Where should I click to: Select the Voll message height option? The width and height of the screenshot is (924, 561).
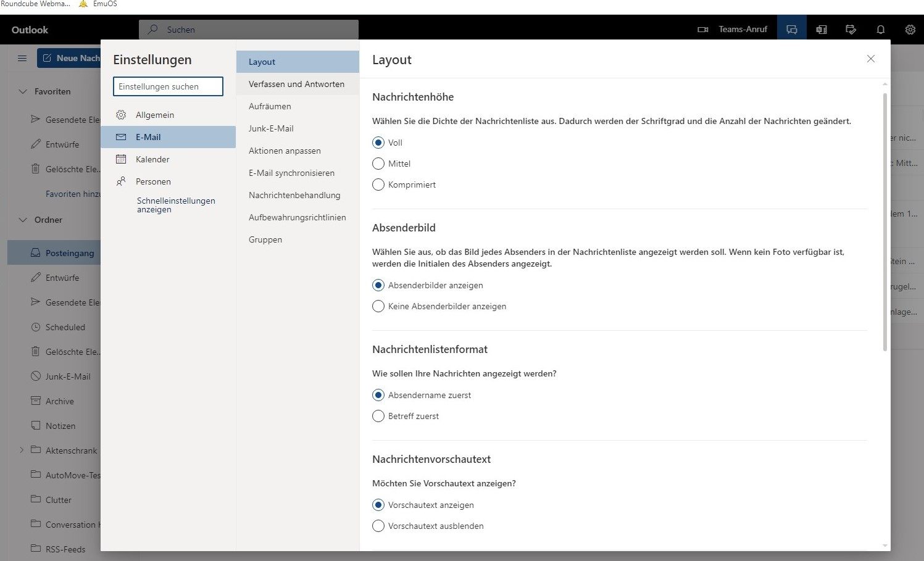[x=378, y=143]
